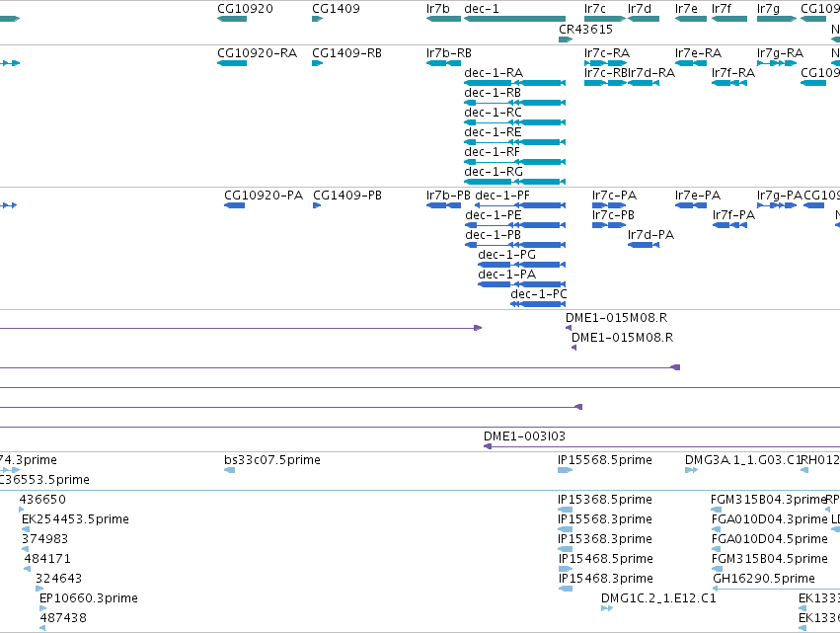Select the dec-1-PE protein feature

point(515,225)
